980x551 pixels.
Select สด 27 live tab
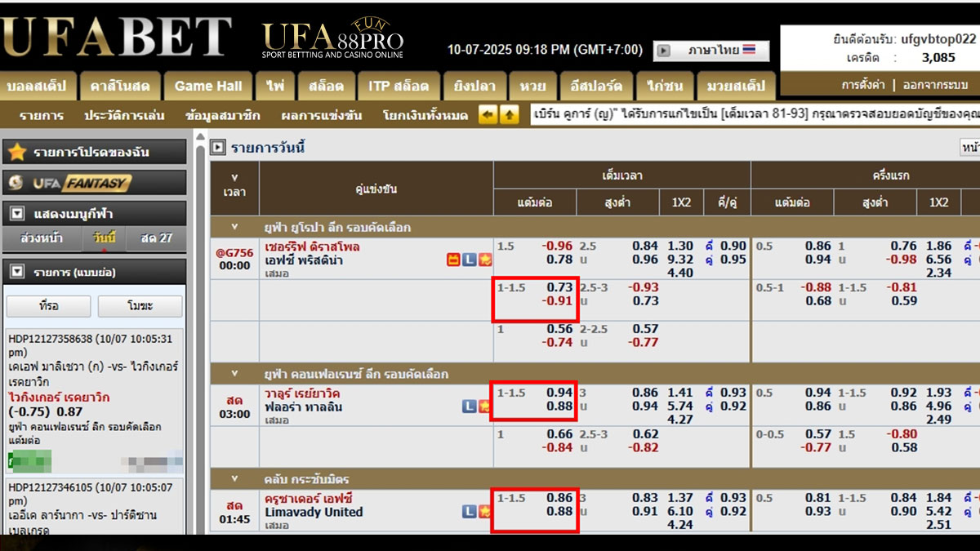pyautogui.click(x=156, y=238)
